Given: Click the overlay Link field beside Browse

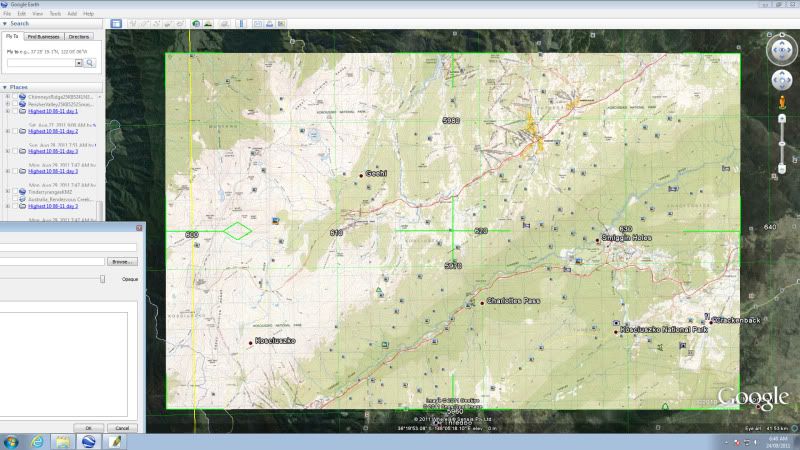Looking at the screenshot, I should 52,262.
